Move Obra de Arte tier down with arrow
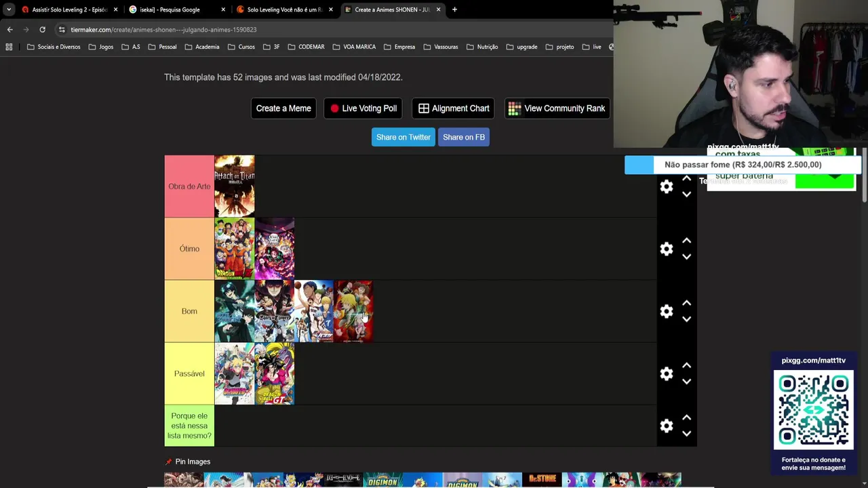Viewport: 868px width, 488px height. coord(686,195)
